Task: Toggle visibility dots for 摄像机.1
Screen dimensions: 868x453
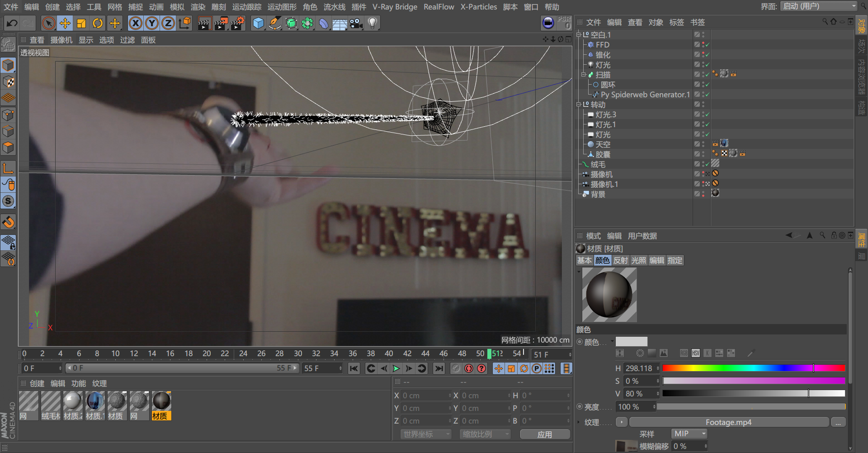Action: tap(703, 184)
